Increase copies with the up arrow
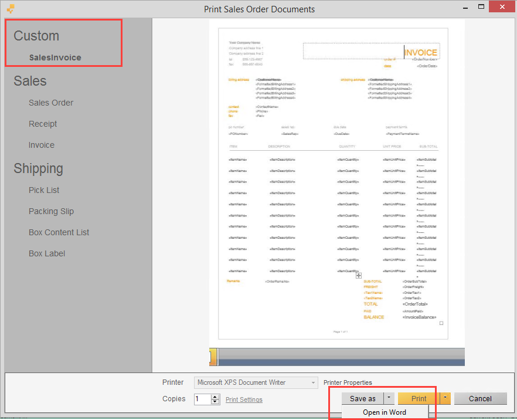The height and width of the screenshot is (420, 517). coord(215,397)
